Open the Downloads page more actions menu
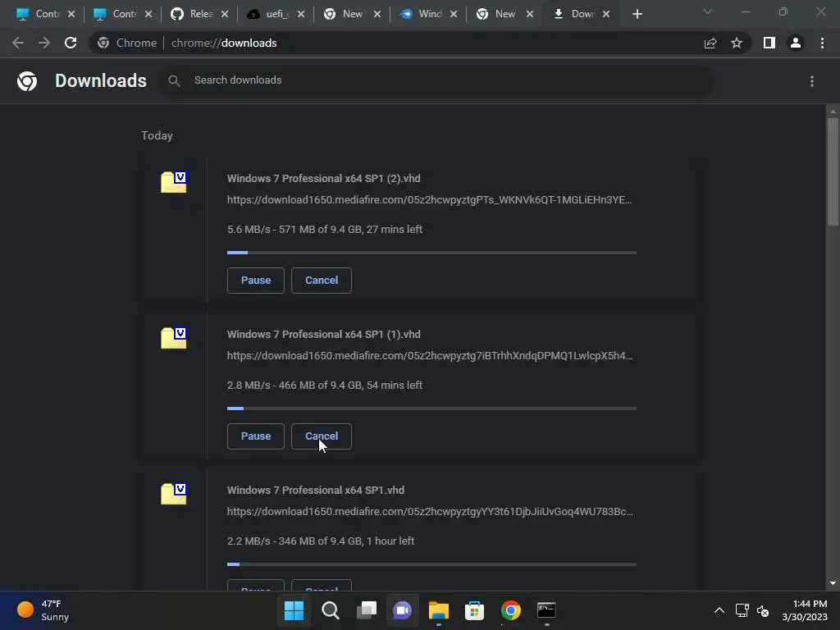Image resolution: width=840 pixels, height=630 pixels. [812, 81]
